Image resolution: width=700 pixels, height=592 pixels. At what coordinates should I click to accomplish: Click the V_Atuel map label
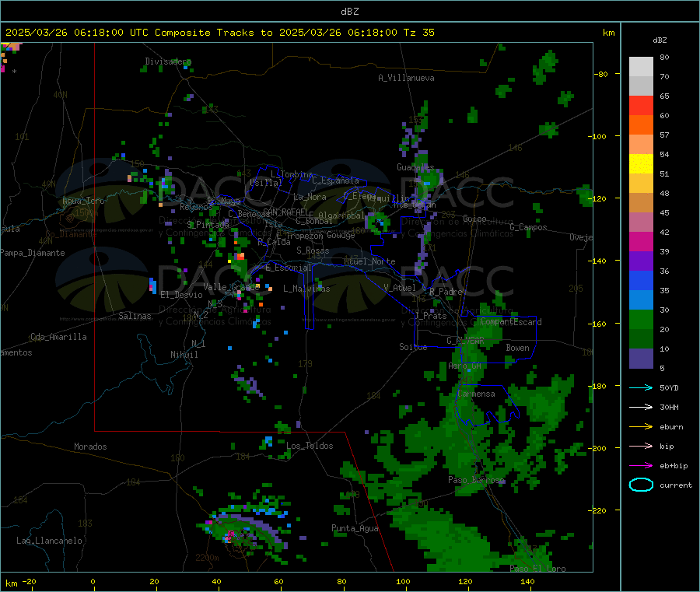400,288
